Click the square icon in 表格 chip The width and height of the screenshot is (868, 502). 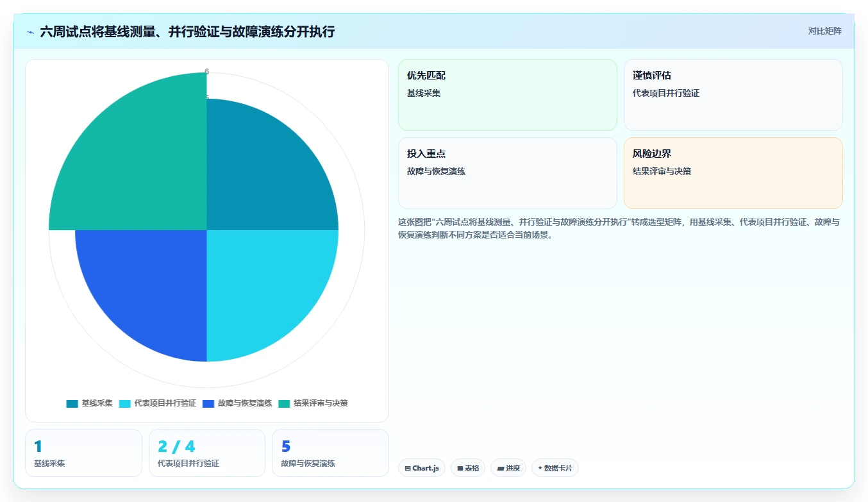(x=460, y=469)
